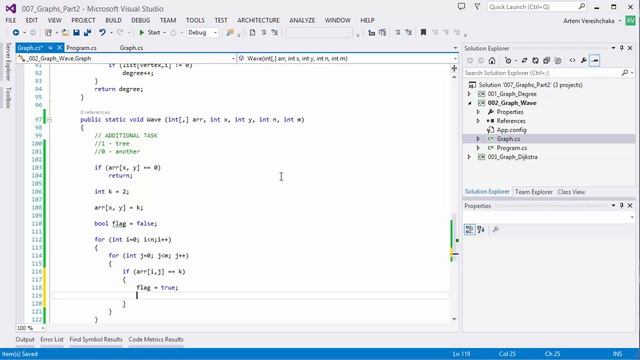Click the Solution Explorer Home icon
640x360 pixels.
coord(492,60)
